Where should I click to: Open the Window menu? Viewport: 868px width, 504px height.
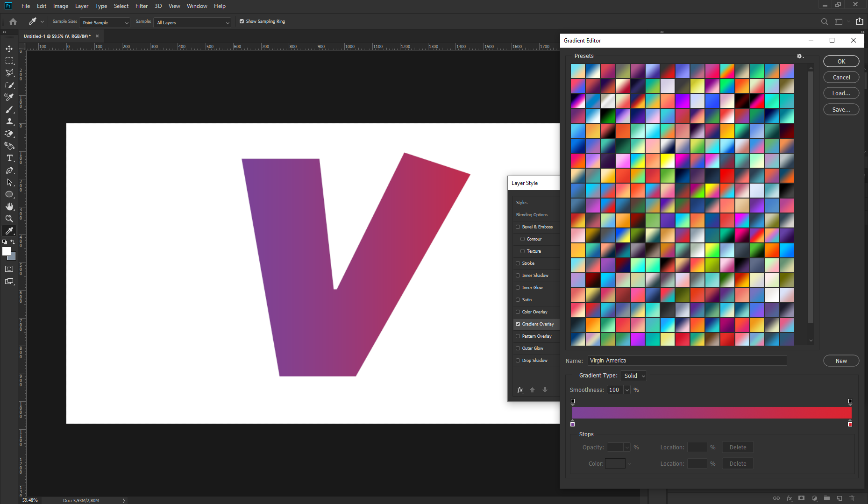pos(197,6)
